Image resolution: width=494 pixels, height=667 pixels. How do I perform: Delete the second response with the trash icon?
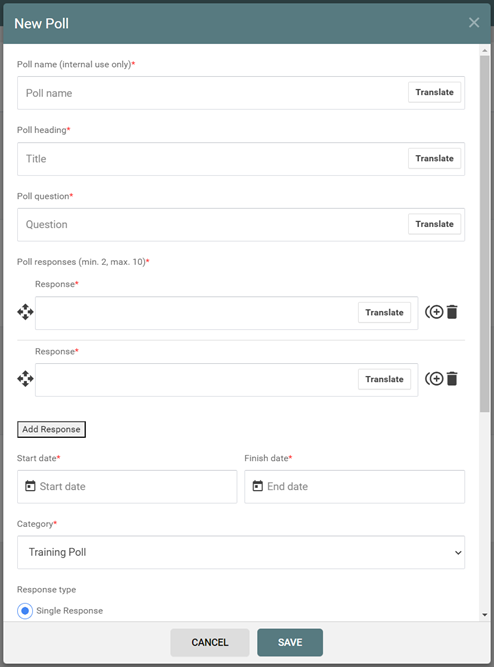click(x=452, y=379)
